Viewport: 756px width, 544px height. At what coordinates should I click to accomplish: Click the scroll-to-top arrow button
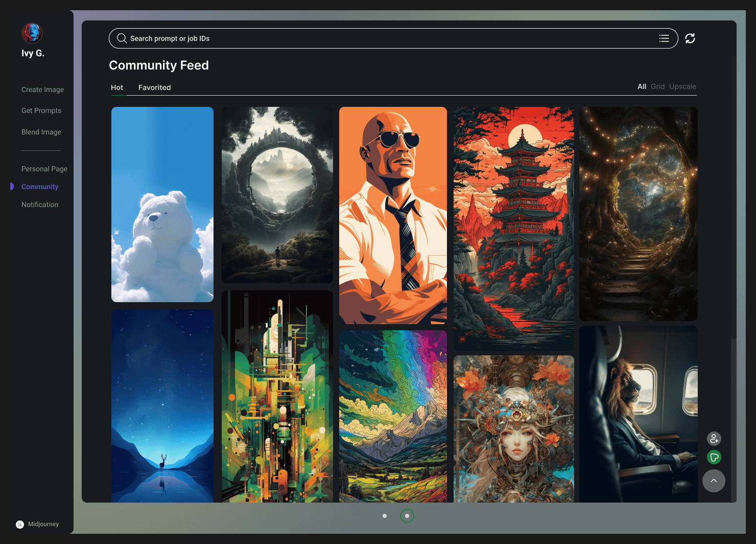[714, 481]
